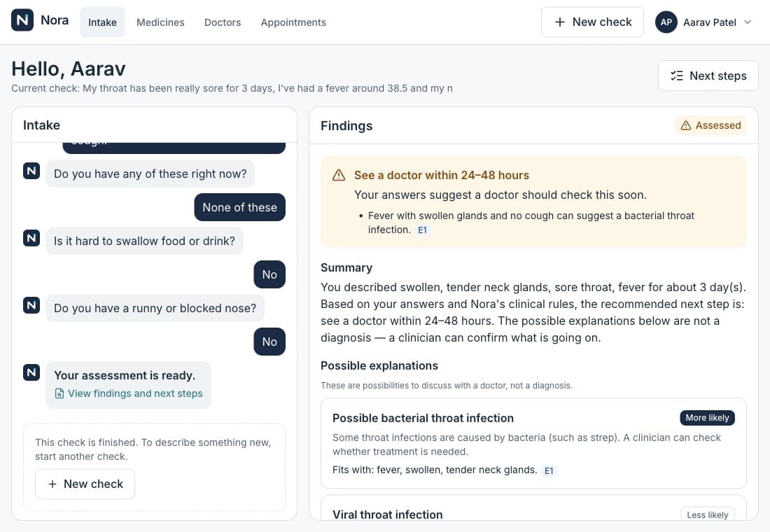770x532 pixels.
Task: Click the 'This check is finished' notice
Action: tap(153, 449)
